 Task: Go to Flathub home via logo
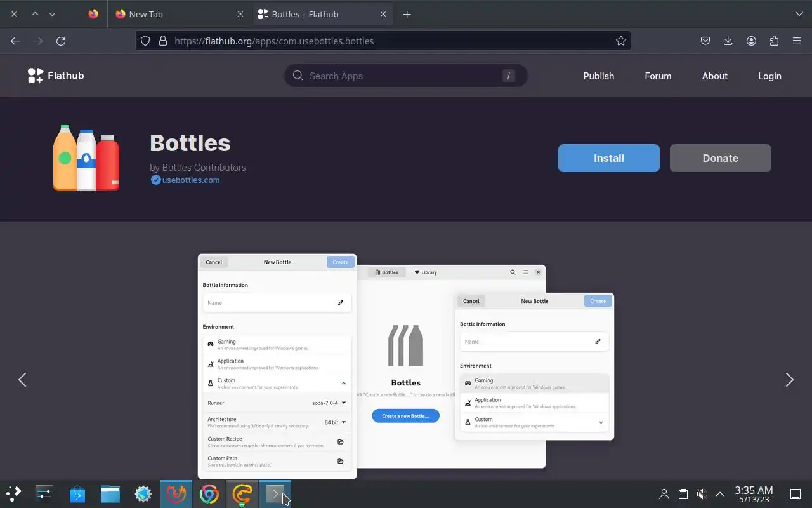click(56, 76)
